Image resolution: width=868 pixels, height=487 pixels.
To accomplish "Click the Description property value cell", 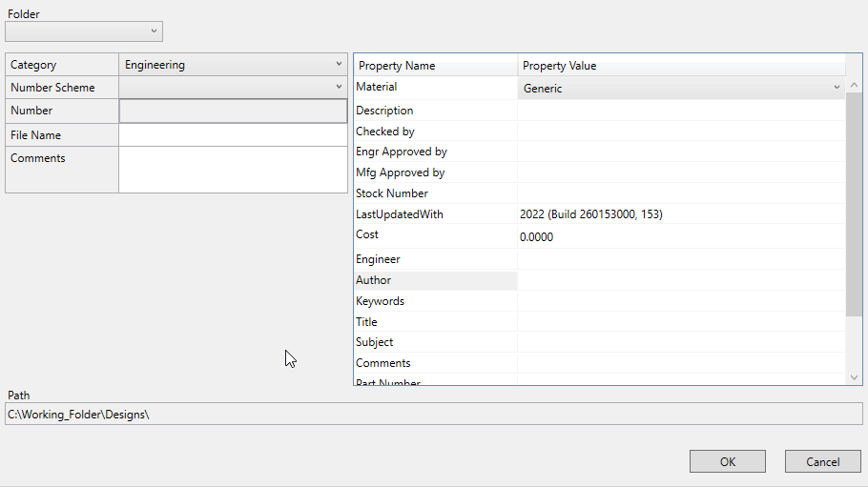I will tap(681, 111).
